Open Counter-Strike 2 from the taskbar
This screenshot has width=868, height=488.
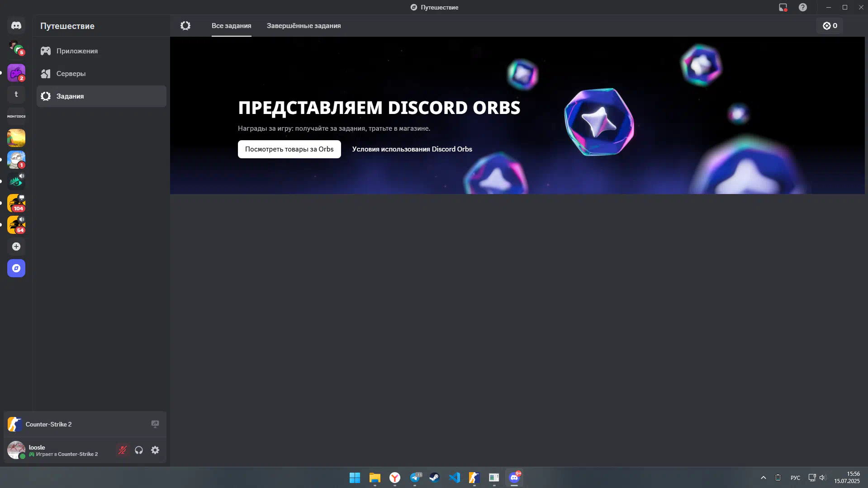coord(474,478)
